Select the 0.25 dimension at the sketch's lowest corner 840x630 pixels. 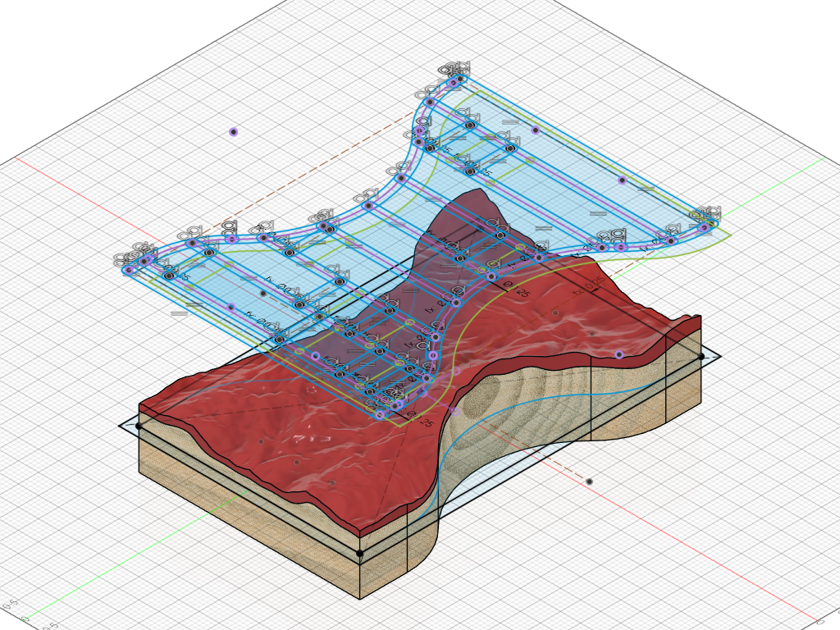421,418
